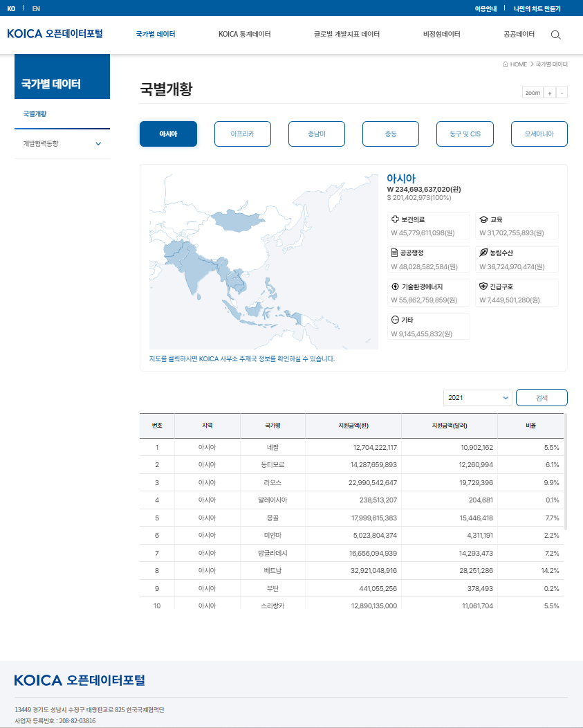Viewport: 583px width, 728px height.
Task: Click the 농림수산 leaf icon
Action: (x=483, y=253)
